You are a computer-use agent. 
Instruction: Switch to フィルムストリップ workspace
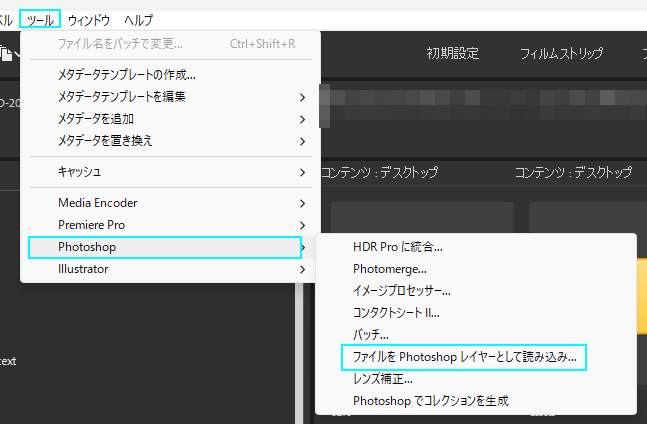point(561,53)
